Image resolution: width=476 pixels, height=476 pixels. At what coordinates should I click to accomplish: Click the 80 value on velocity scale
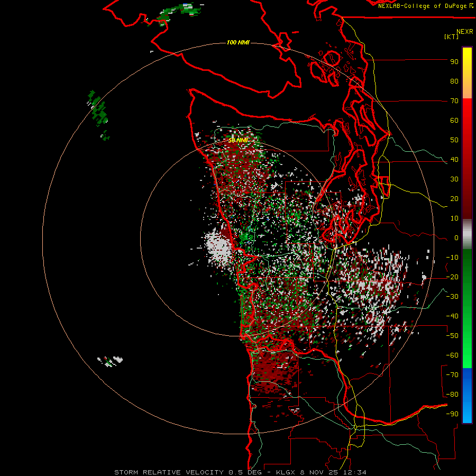454,81
